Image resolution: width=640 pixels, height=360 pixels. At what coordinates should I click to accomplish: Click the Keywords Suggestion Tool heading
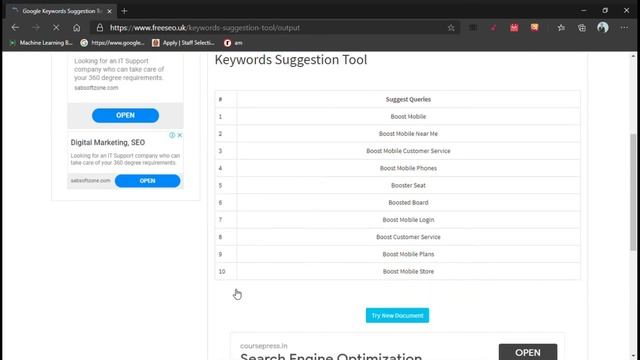point(291,60)
